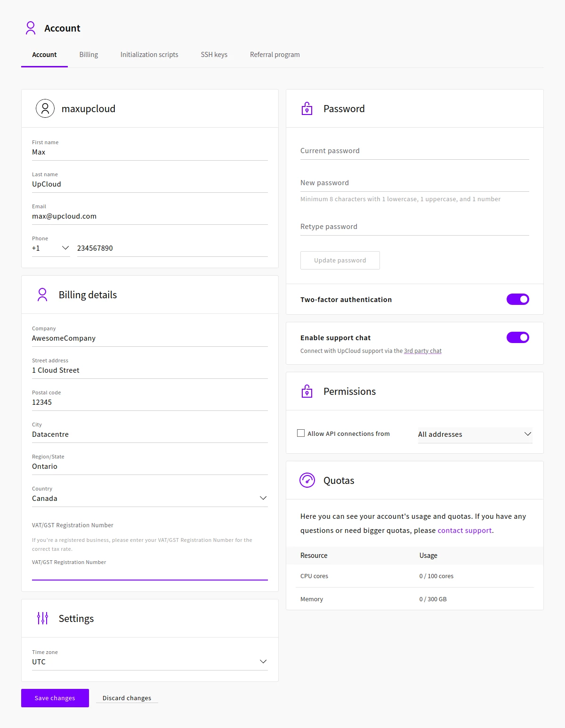Follow the contact support link
This screenshot has height=728, width=565.
(464, 531)
